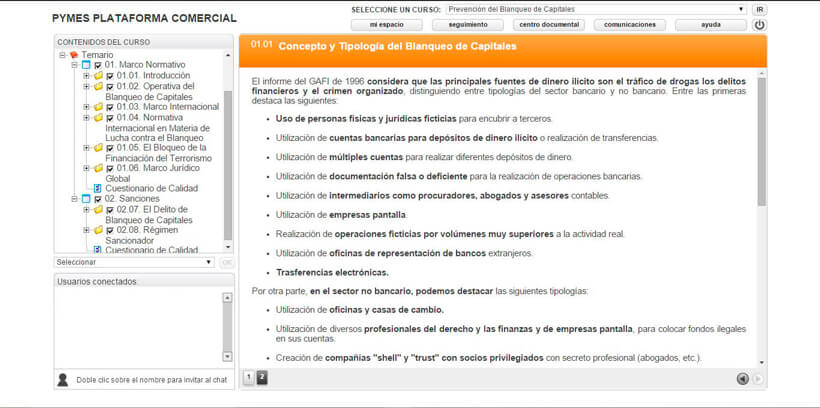The image size is (820, 408).
Task: Expand the 02.07. El Delito de Blanqueo node
Action: [x=86, y=210]
